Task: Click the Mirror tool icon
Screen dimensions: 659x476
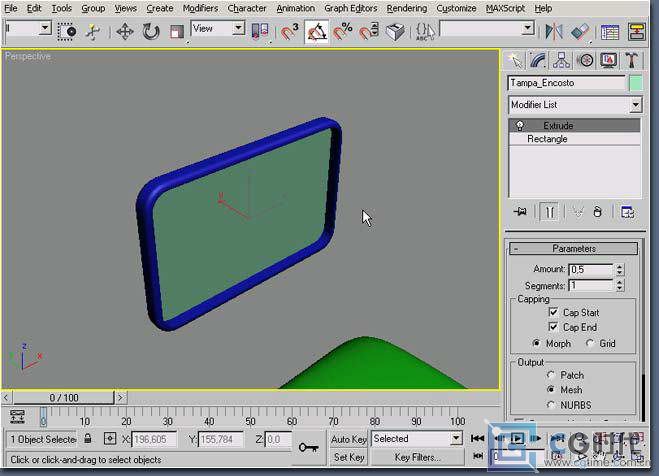Action: coord(554,32)
